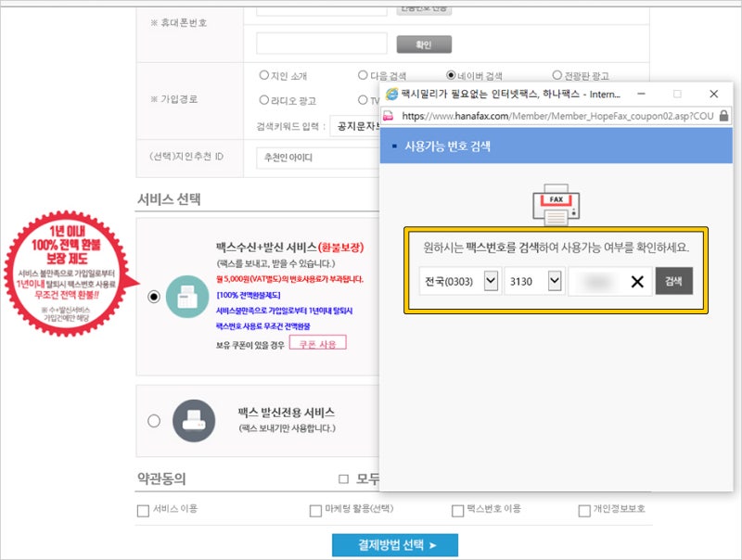Click the fax send-only service illustration icon
This screenshot has width=742, height=560.
192,419
